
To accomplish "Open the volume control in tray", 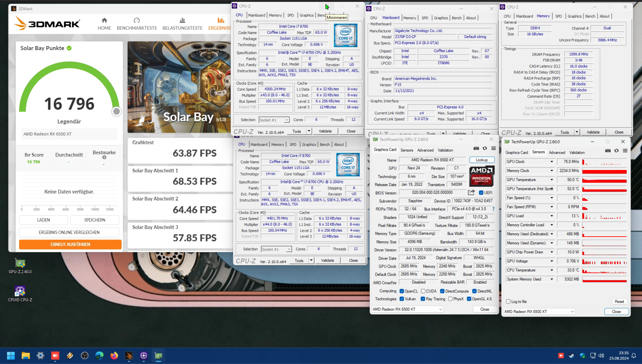I will pos(601,355).
